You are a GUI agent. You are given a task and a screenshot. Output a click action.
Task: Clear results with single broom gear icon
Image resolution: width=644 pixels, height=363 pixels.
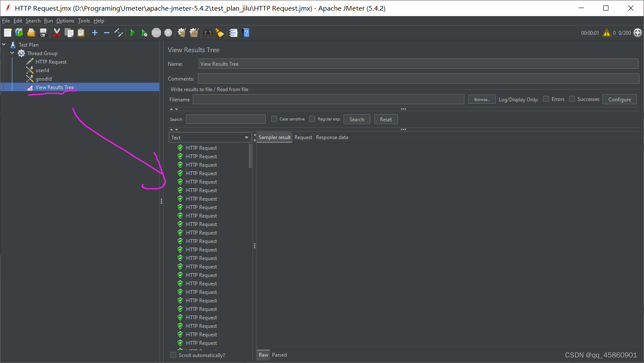(x=182, y=33)
